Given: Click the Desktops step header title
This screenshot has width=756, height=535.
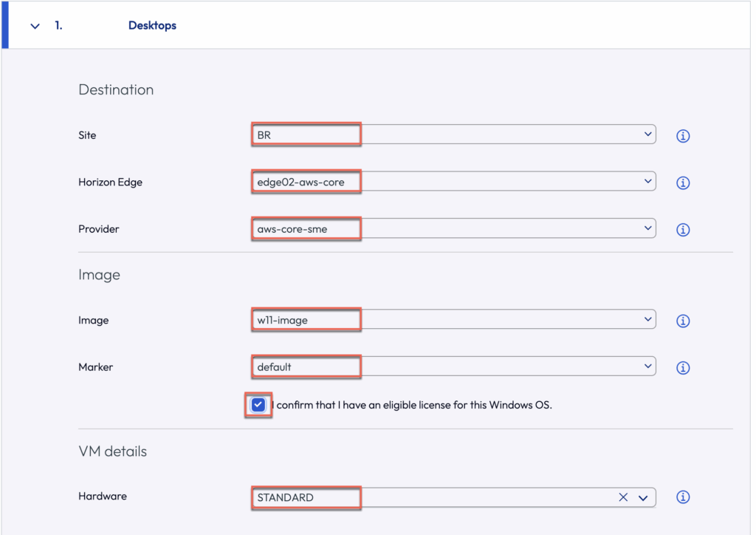Looking at the screenshot, I should 152,26.
